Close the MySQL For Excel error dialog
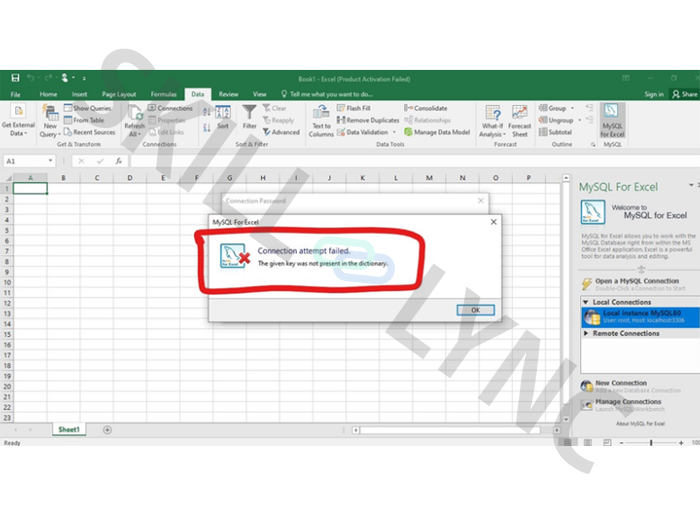700x514 pixels. pyautogui.click(x=493, y=222)
